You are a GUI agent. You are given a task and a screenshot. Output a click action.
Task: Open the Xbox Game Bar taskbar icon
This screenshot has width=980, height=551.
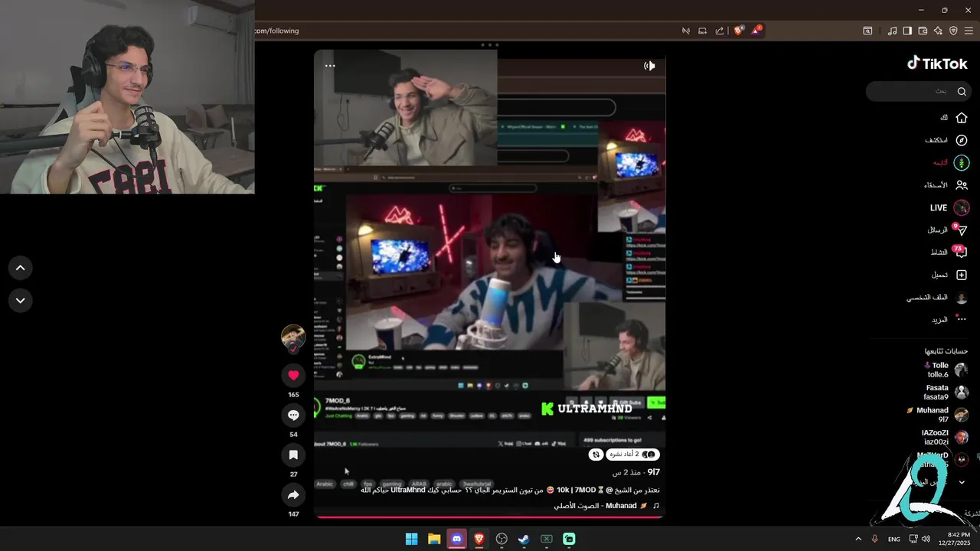click(x=547, y=539)
